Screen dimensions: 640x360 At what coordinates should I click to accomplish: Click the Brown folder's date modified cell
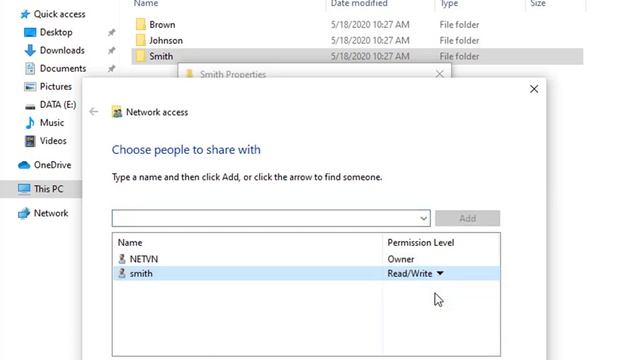(370, 24)
